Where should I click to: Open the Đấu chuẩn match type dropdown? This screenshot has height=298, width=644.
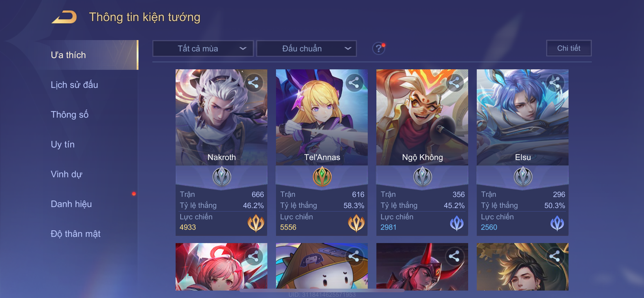tap(306, 48)
